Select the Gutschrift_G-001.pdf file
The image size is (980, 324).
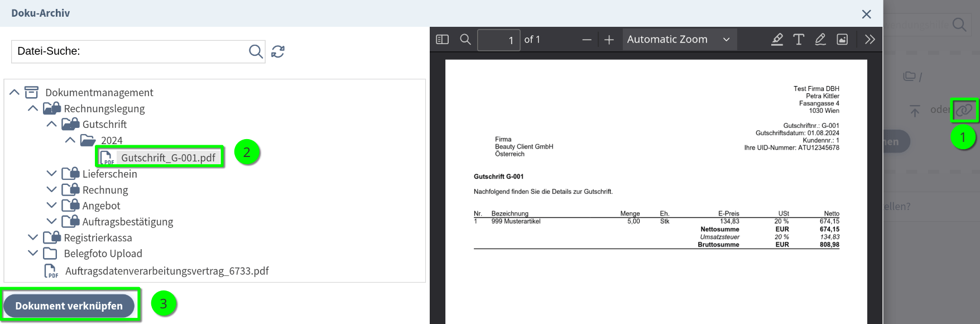click(x=167, y=158)
